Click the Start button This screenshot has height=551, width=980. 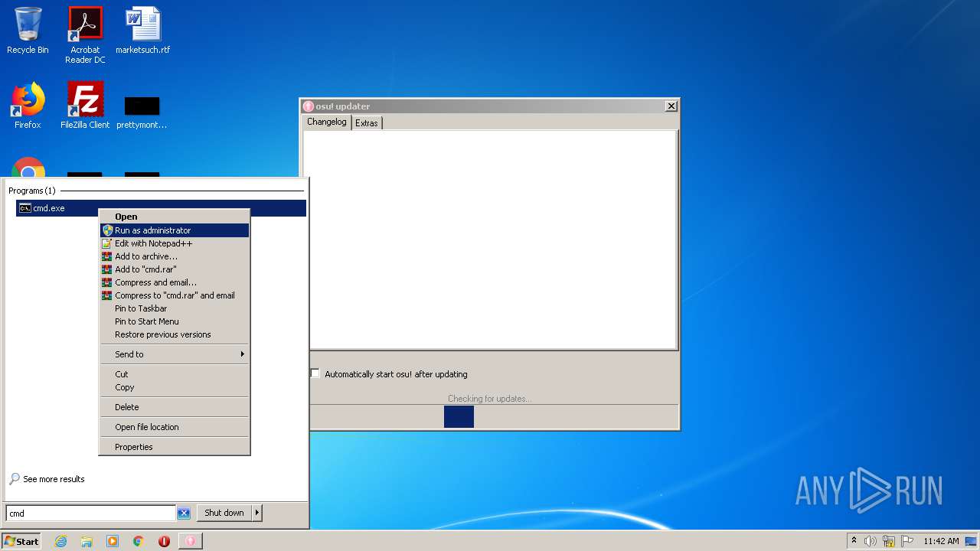point(21,541)
